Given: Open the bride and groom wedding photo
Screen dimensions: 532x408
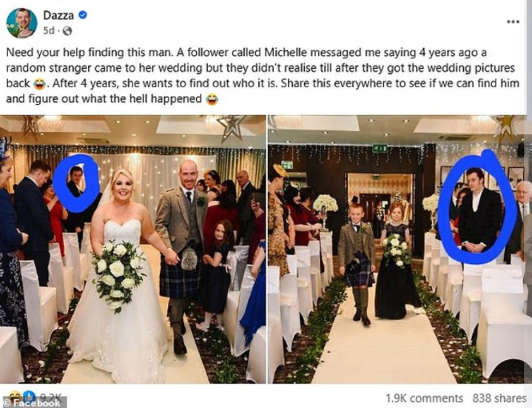Looking at the screenshot, I should click(x=132, y=249).
